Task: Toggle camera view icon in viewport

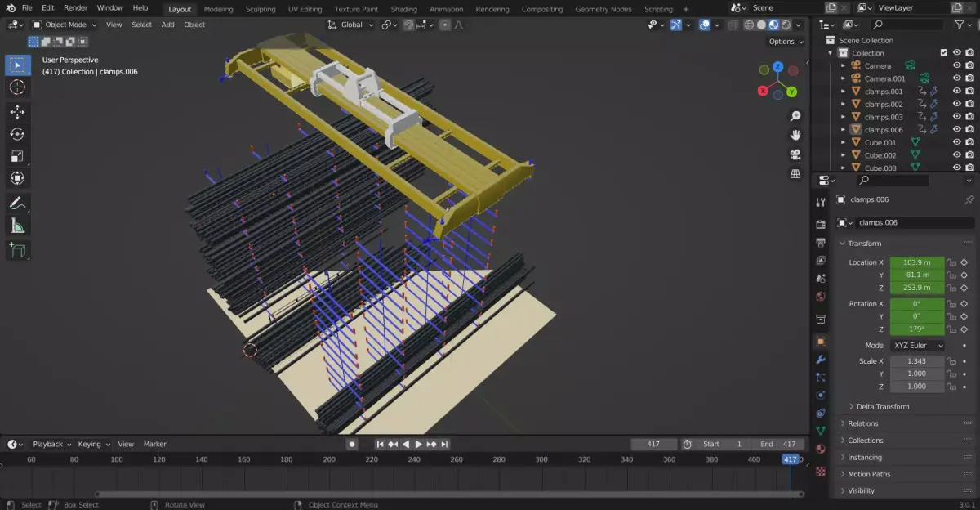Action: tap(795, 154)
